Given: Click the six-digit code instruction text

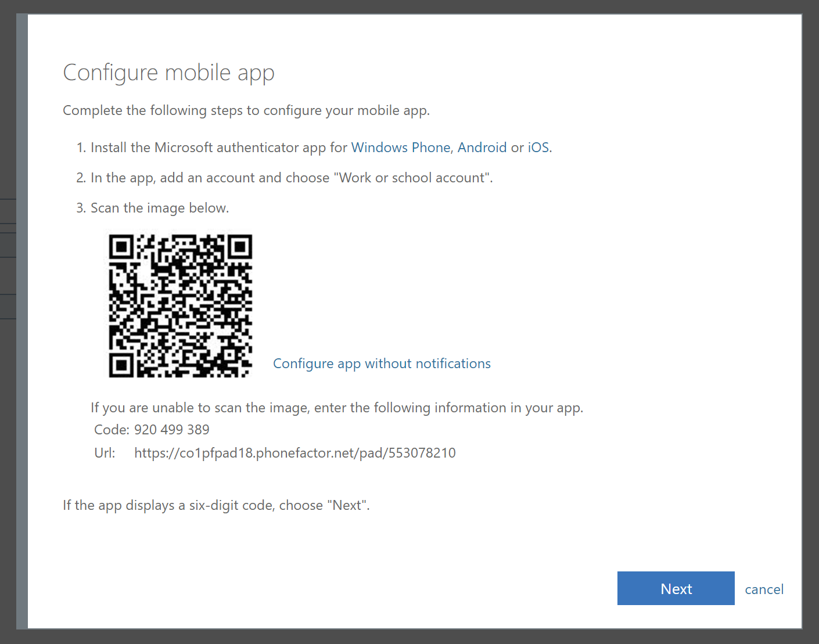Looking at the screenshot, I should pyautogui.click(x=216, y=505).
